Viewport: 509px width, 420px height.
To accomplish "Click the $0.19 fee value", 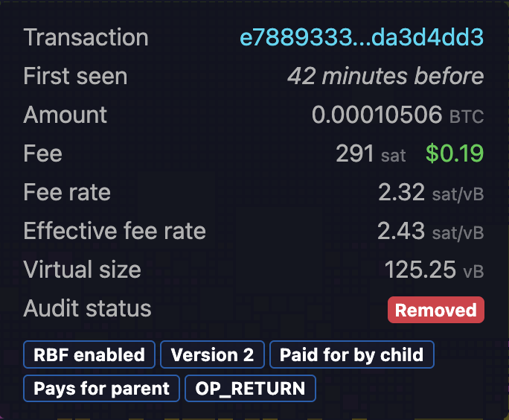I will pos(455,153).
